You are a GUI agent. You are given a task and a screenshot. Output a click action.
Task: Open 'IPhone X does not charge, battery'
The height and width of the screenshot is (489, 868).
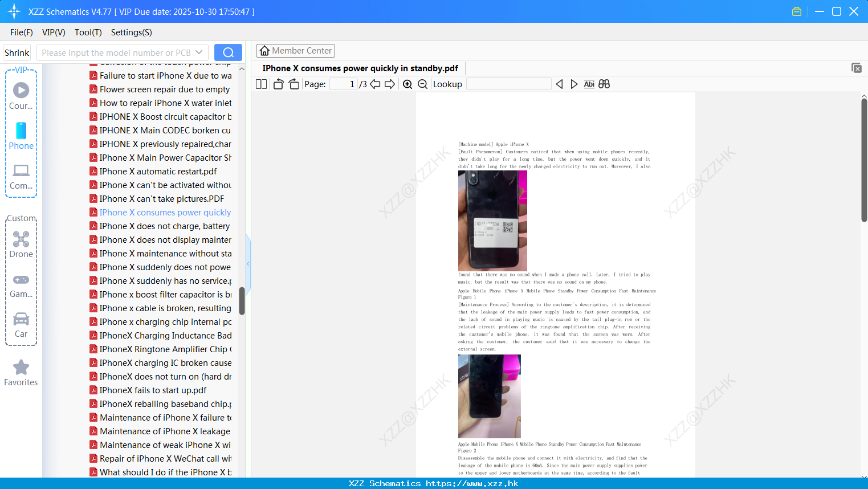coord(160,226)
